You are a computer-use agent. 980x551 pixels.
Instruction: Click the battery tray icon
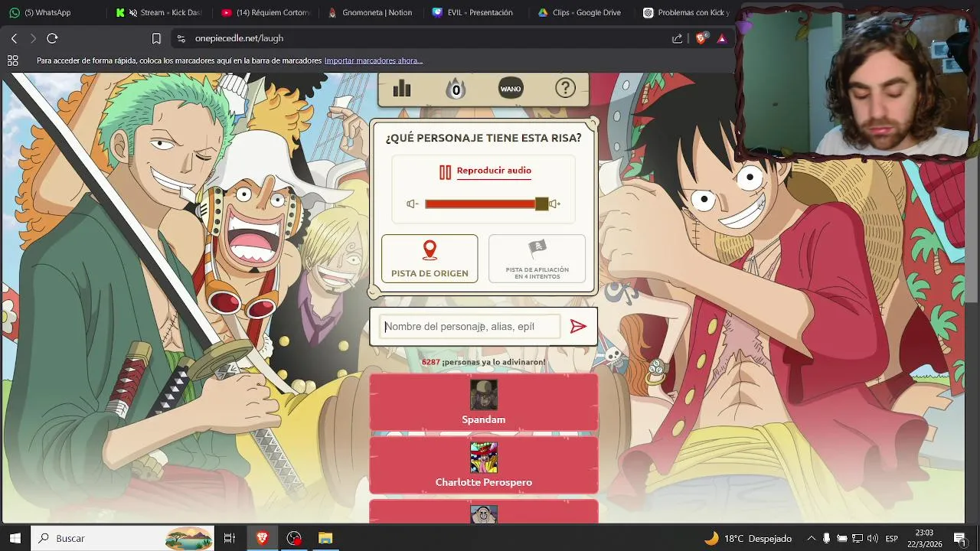(841, 538)
